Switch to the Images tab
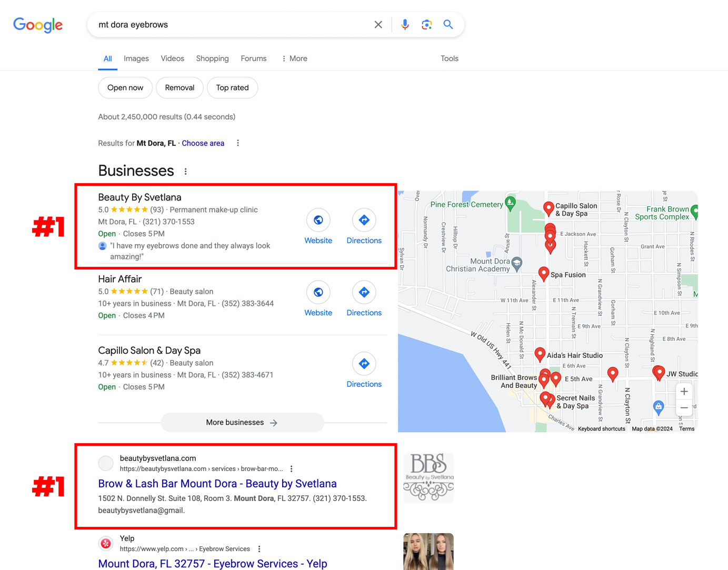This screenshot has height=570, width=728. coord(136,58)
